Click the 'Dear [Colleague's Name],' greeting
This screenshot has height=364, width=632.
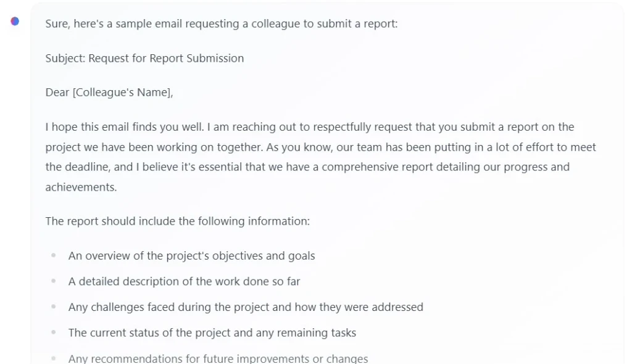109,93
